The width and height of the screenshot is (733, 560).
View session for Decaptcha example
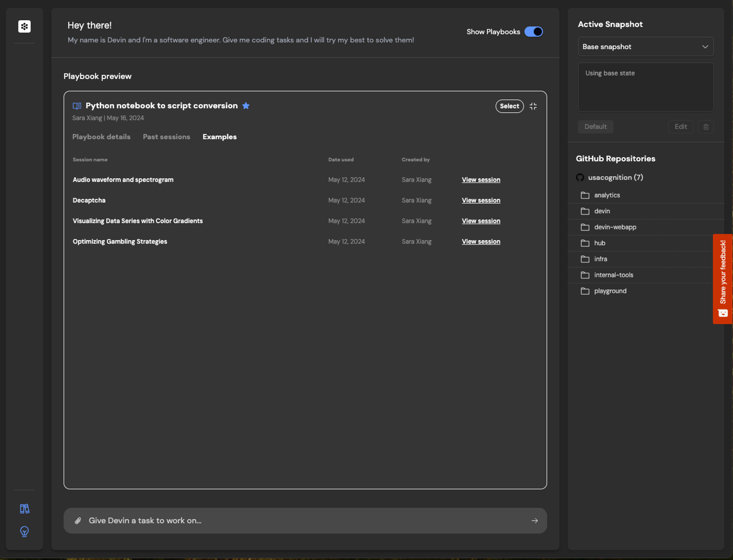click(481, 200)
